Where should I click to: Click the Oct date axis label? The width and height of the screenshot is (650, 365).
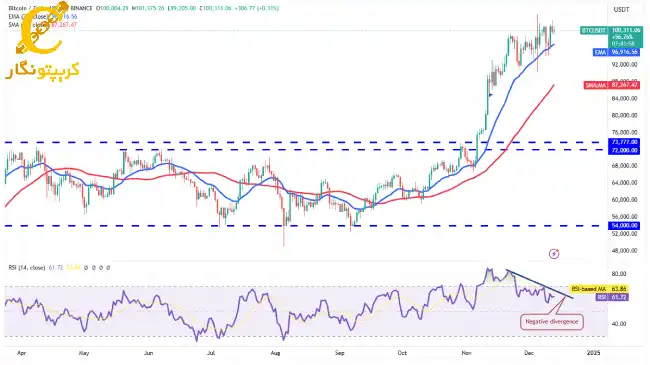click(402, 353)
